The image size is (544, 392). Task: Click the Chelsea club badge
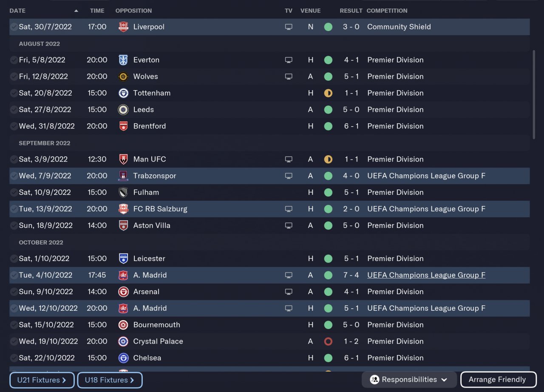click(123, 358)
